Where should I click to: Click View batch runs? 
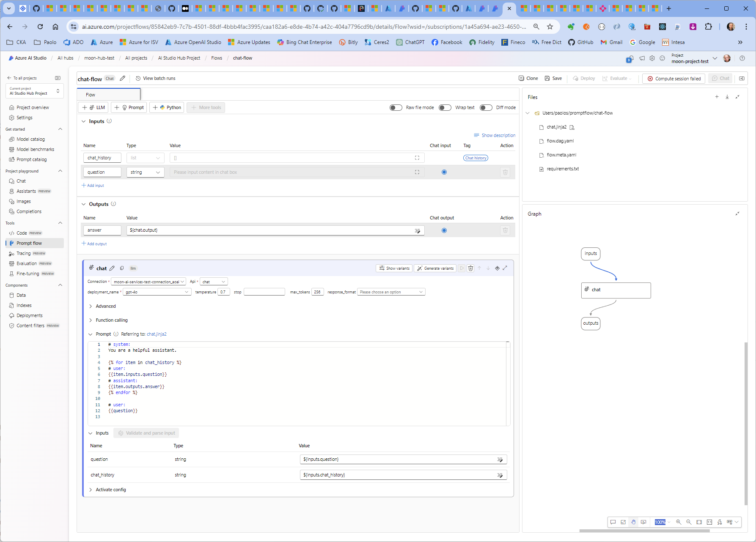155,78
